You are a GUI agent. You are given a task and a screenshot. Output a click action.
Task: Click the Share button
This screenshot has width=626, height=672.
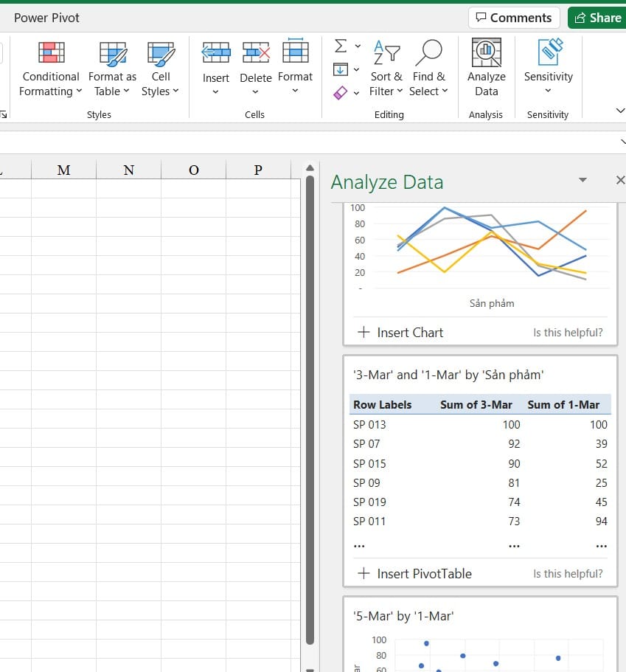pos(597,18)
